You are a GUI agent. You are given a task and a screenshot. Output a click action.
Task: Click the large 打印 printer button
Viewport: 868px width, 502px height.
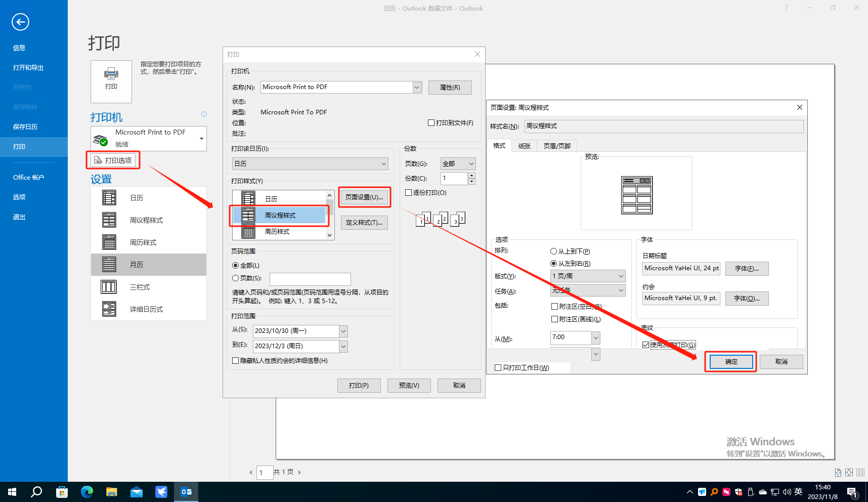111,81
